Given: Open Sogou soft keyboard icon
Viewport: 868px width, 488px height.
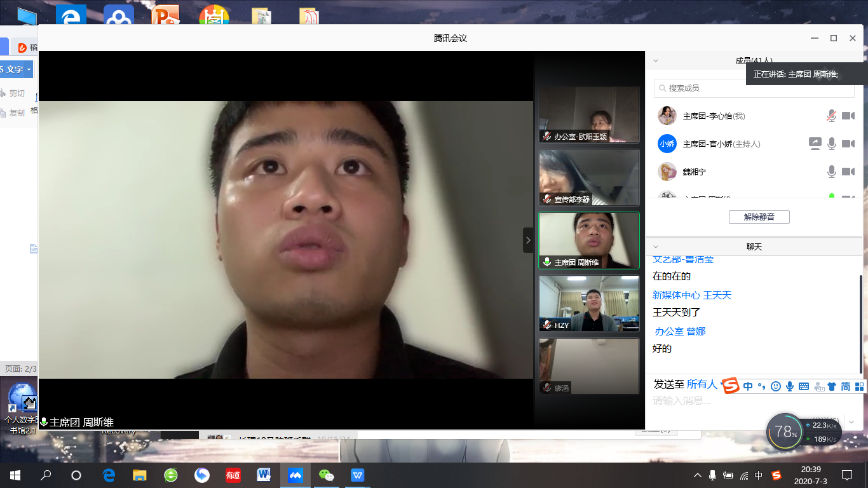Looking at the screenshot, I should [803, 386].
